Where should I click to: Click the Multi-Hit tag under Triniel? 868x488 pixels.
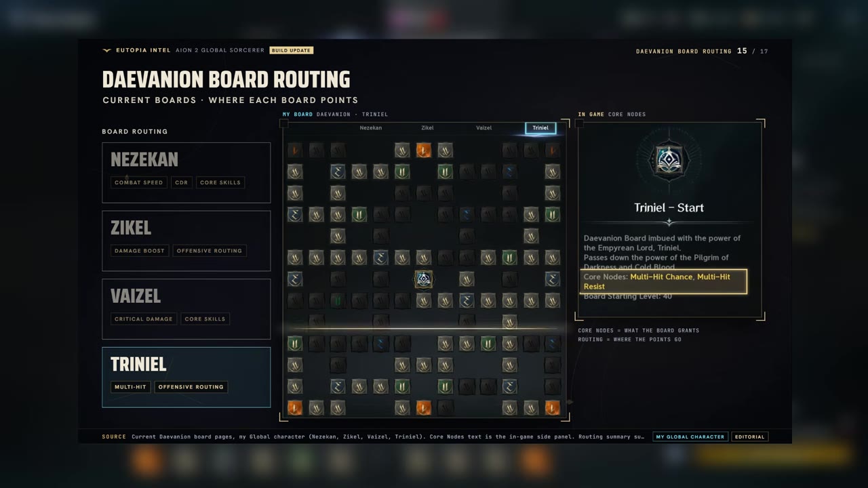coord(130,387)
